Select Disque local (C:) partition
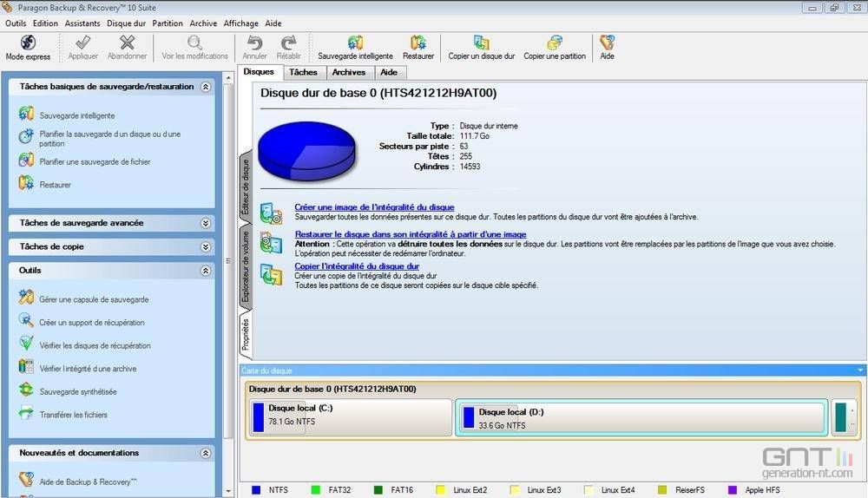The image size is (868, 498). [351, 417]
